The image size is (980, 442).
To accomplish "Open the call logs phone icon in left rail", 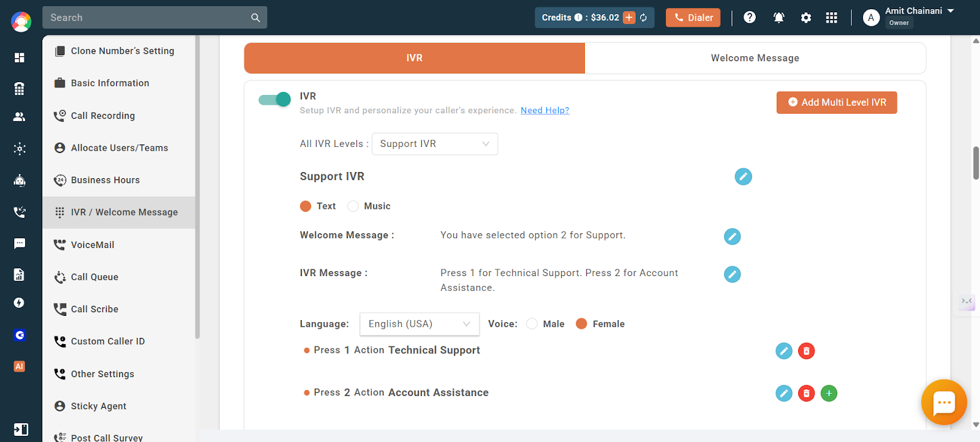I will coord(20,212).
